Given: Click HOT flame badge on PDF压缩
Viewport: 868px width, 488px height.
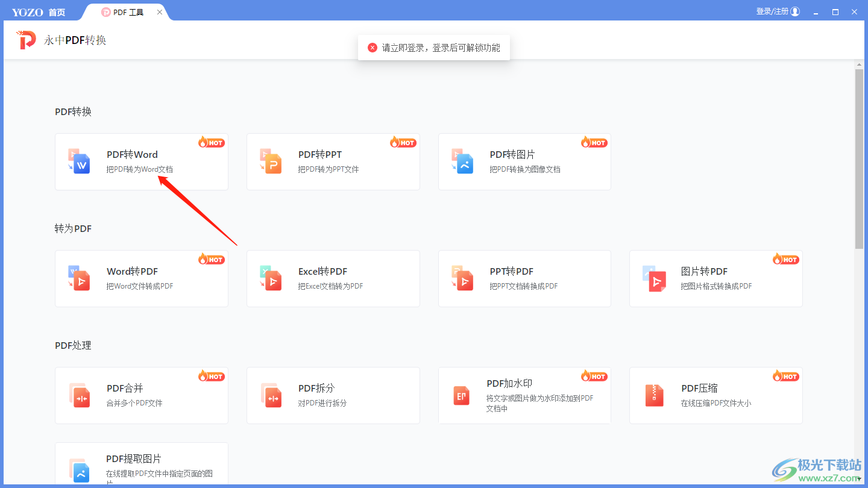Looking at the screenshot, I should point(785,376).
